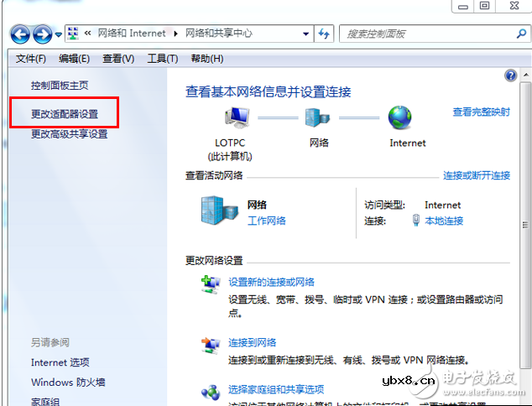Click 连接或断开连接 link
This screenshot has width=532, height=406.
477,175
